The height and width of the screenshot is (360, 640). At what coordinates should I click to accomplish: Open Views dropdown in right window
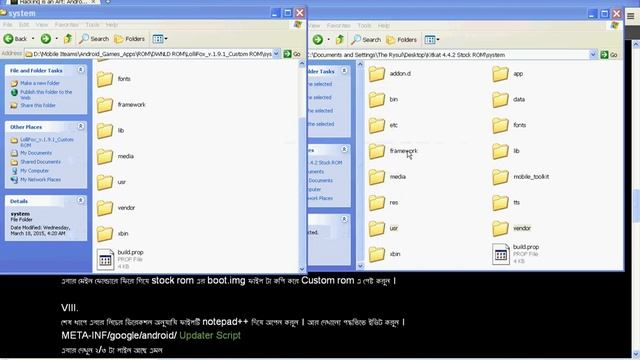click(432, 40)
